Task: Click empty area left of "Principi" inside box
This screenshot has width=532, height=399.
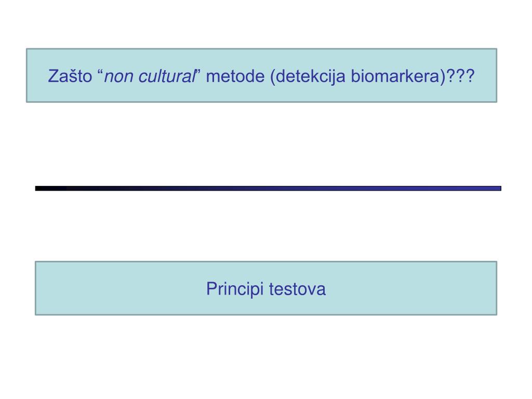Action: 119,288
